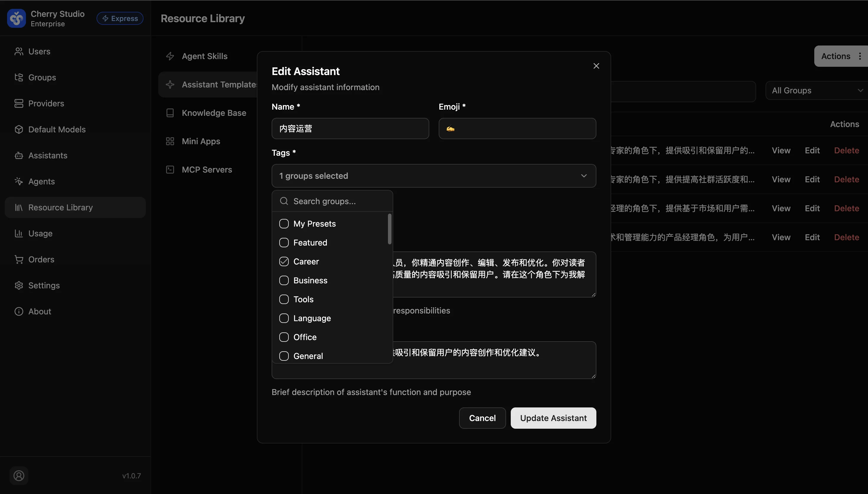The image size is (868, 494).
Task: Focus the Name input field 内容运营
Action: pyautogui.click(x=350, y=128)
